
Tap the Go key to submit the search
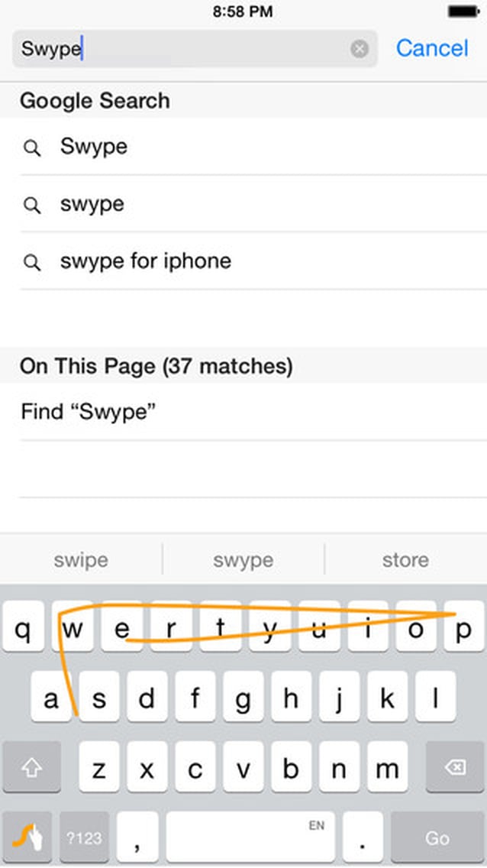pyautogui.click(x=437, y=837)
